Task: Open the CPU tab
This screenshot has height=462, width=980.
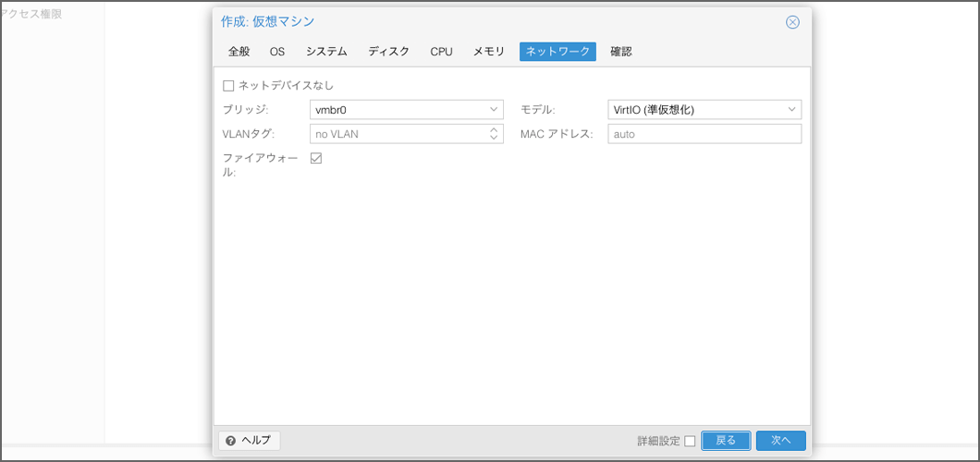Action: [x=441, y=52]
